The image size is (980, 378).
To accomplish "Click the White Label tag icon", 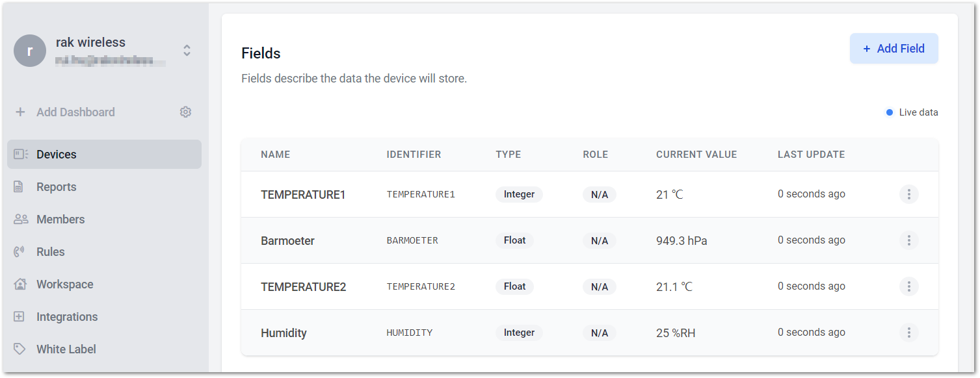I will 20,349.
